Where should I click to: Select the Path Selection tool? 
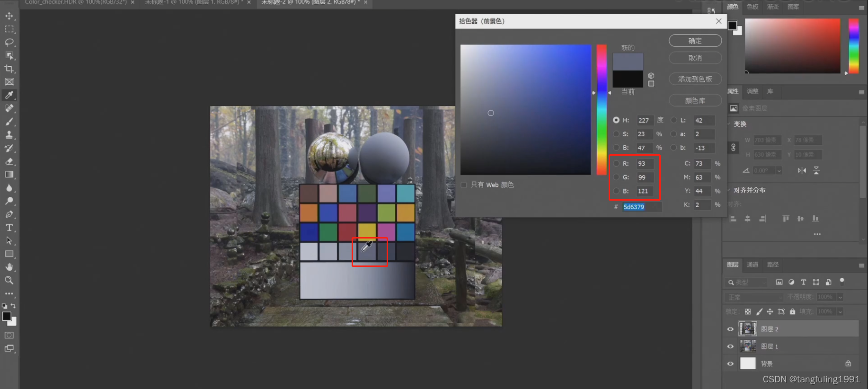coord(9,241)
